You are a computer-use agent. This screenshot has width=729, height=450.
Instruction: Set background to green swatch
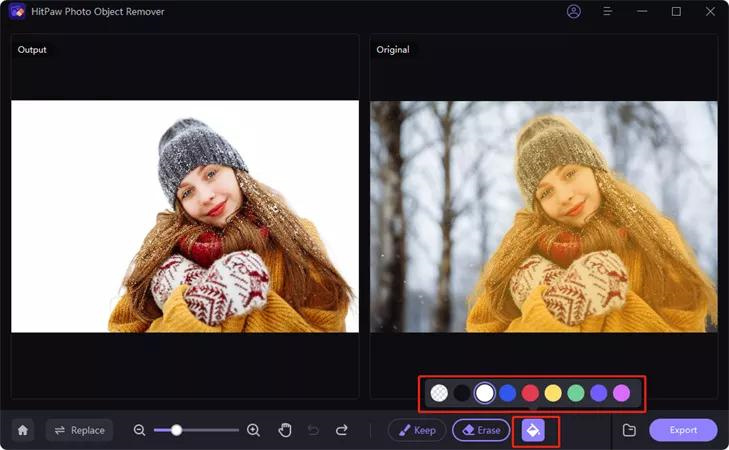click(576, 393)
